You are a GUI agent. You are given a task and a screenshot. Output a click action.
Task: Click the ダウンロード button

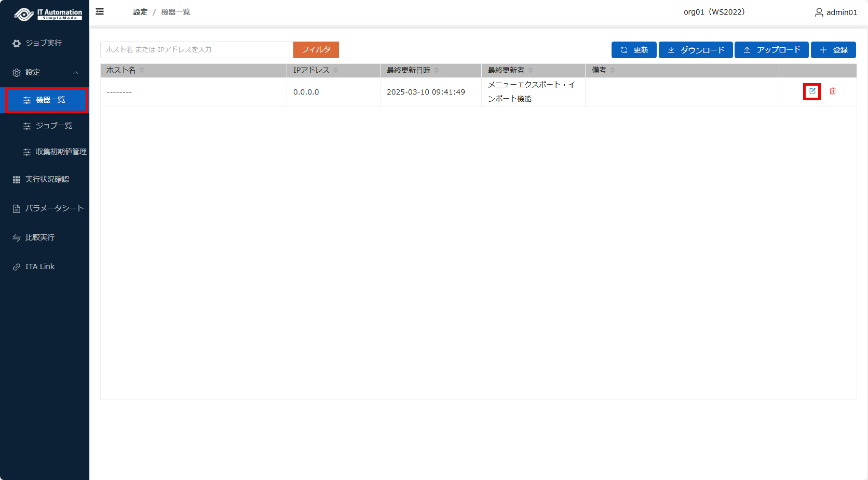pyautogui.click(x=696, y=50)
